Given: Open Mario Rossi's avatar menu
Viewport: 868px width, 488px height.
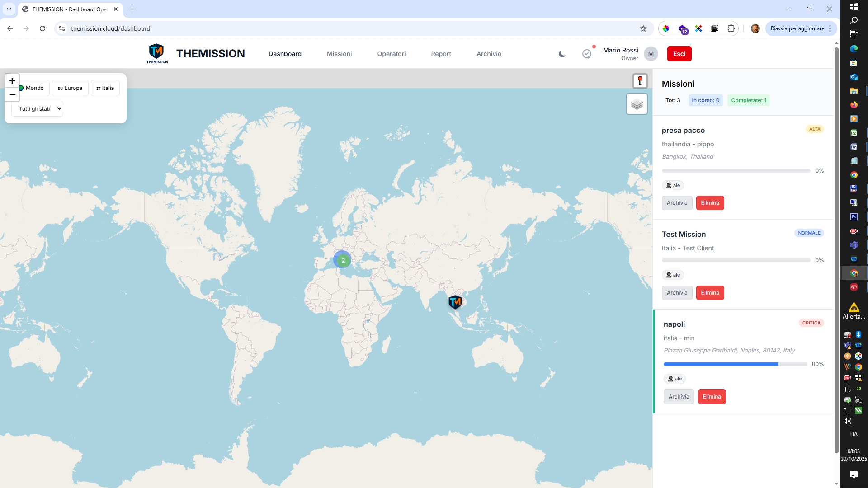Looking at the screenshot, I should [651, 54].
